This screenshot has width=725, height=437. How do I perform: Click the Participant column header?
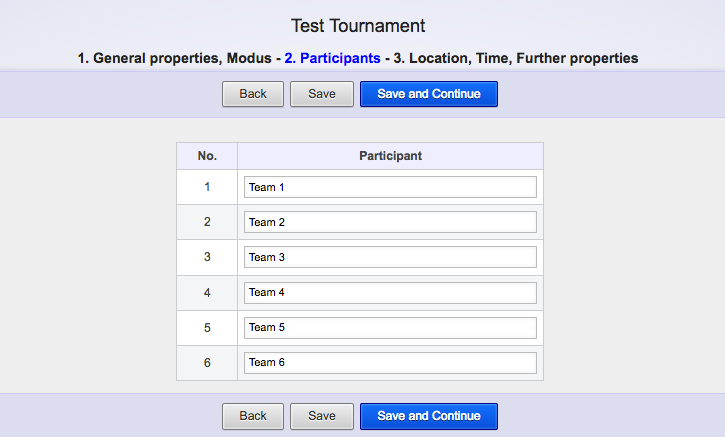[x=390, y=156]
